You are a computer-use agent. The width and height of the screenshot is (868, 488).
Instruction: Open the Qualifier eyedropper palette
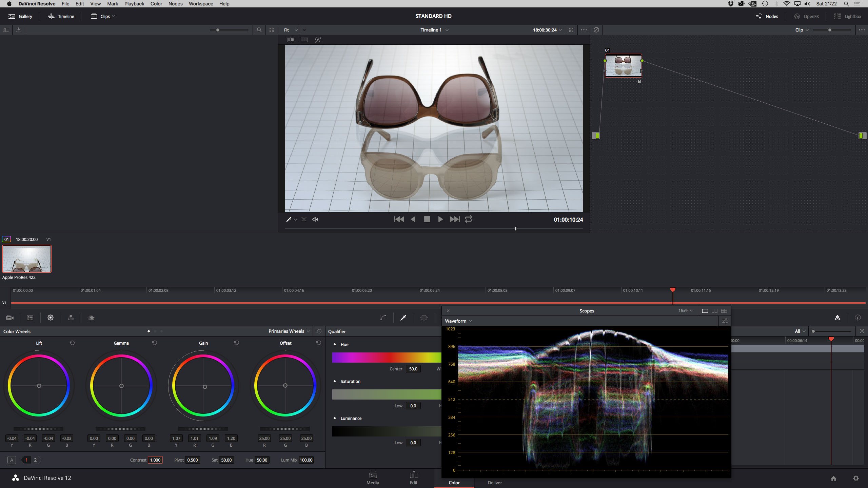[x=403, y=318]
